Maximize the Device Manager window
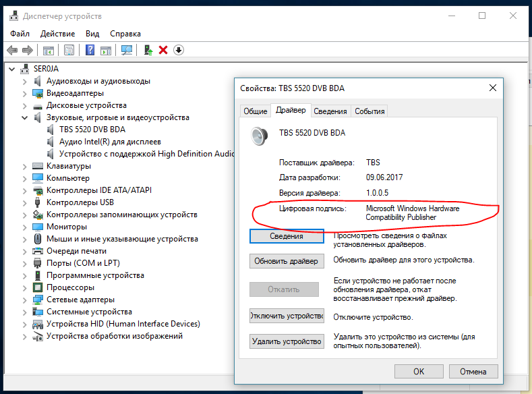 click(482, 16)
